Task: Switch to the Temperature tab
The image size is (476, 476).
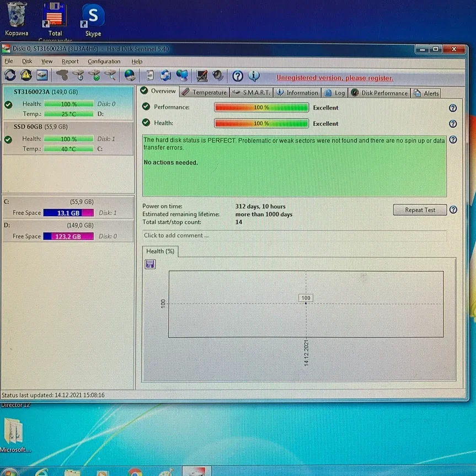Action: tap(205, 93)
